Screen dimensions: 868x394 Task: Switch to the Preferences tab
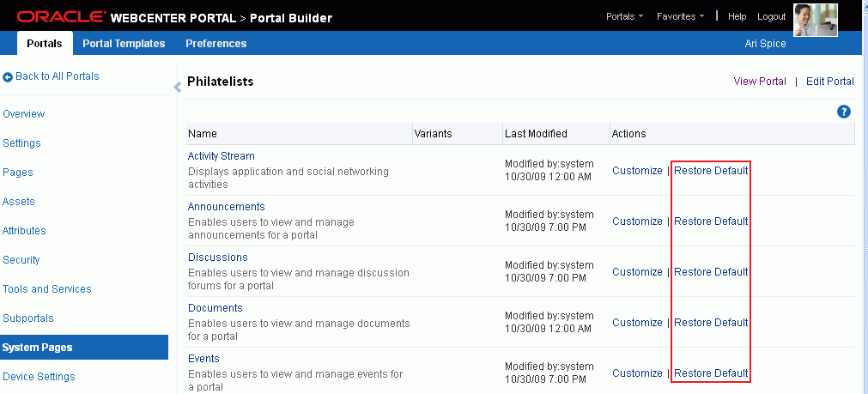click(215, 43)
